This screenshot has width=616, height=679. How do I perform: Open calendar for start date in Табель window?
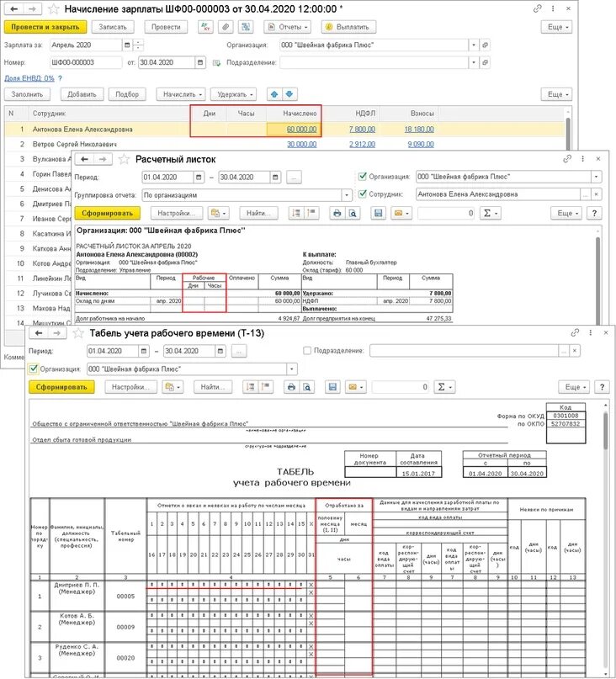(x=144, y=351)
